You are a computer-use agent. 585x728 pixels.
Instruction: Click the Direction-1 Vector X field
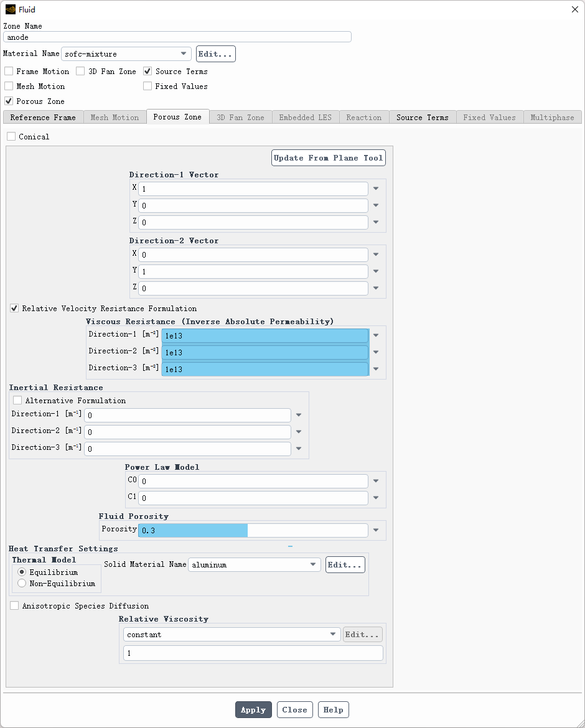[253, 189]
